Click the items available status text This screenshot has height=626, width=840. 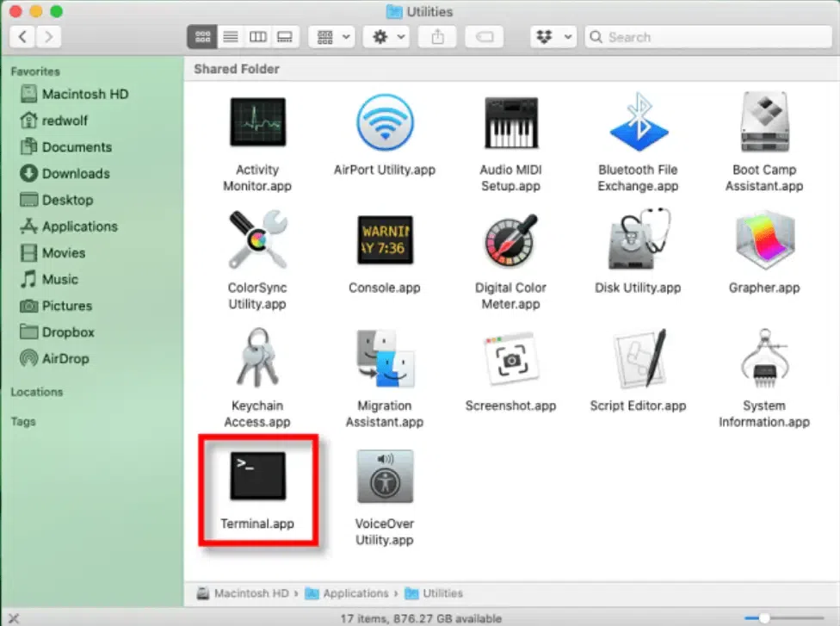pyautogui.click(x=421, y=618)
